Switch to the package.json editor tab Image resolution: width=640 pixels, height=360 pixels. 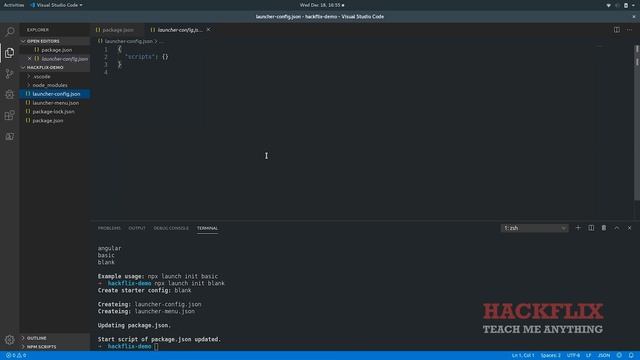pos(118,30)
